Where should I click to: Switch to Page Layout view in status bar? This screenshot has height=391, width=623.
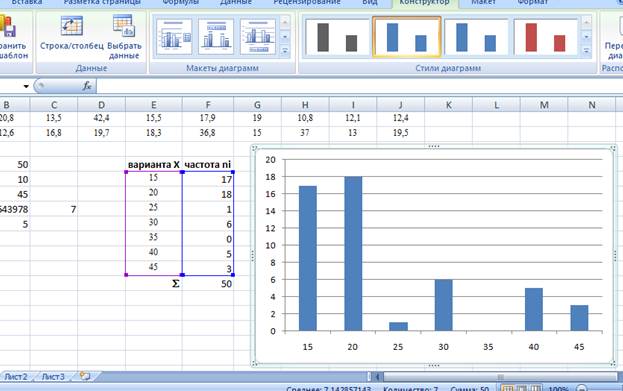tap(522, 388)
